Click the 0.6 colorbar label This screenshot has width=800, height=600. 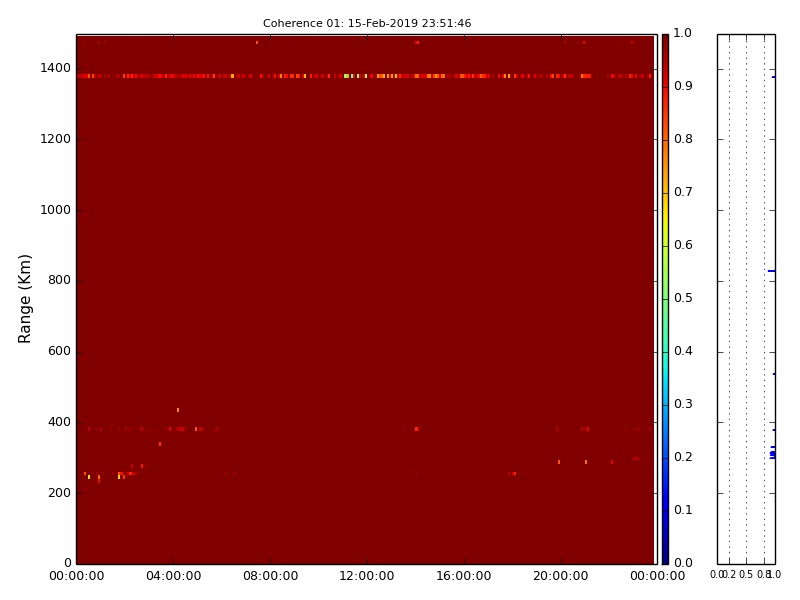(x=683, y=245)
